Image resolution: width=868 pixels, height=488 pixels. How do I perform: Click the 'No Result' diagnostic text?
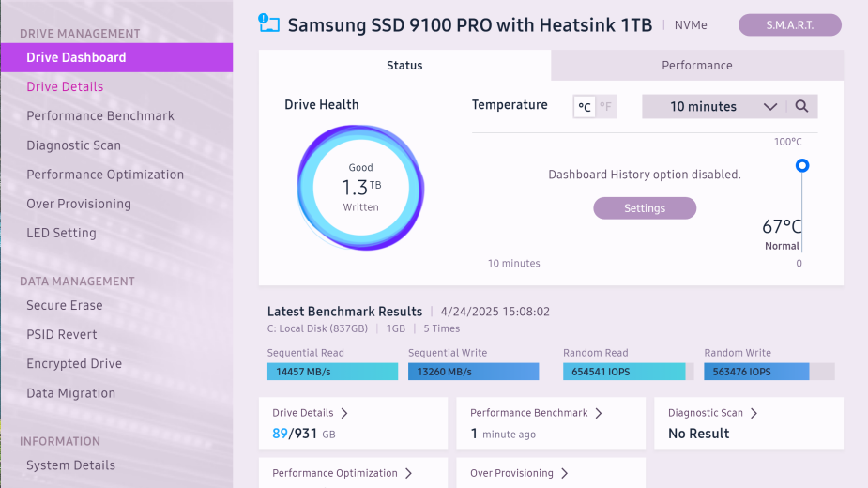click(x=698, y=434)
